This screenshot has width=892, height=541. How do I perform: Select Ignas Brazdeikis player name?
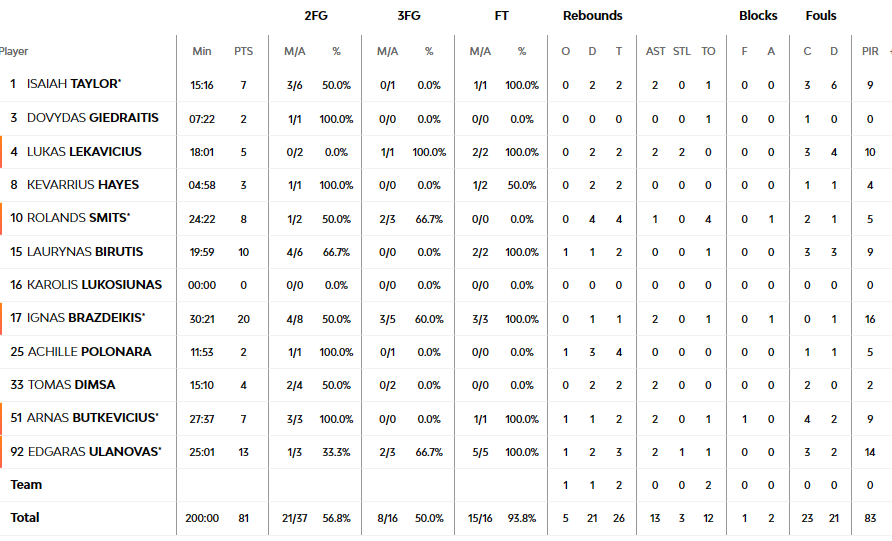(x=86, y=317)
